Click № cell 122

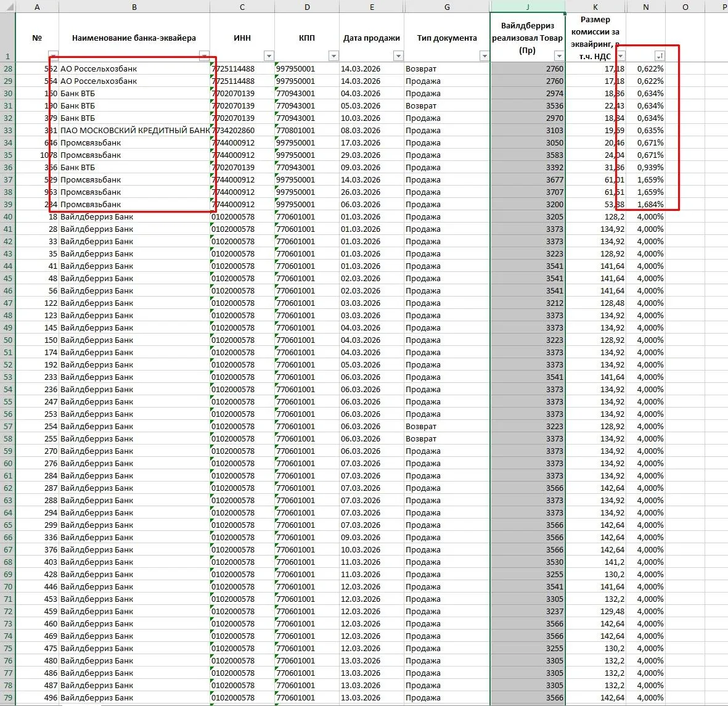[x=37, y=303]
